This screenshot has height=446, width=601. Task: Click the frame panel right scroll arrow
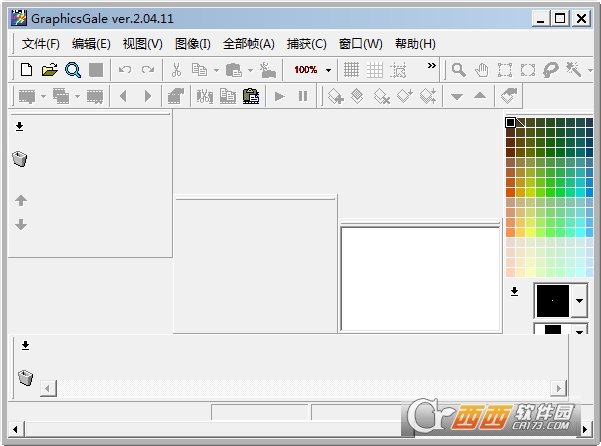point(558,388)
